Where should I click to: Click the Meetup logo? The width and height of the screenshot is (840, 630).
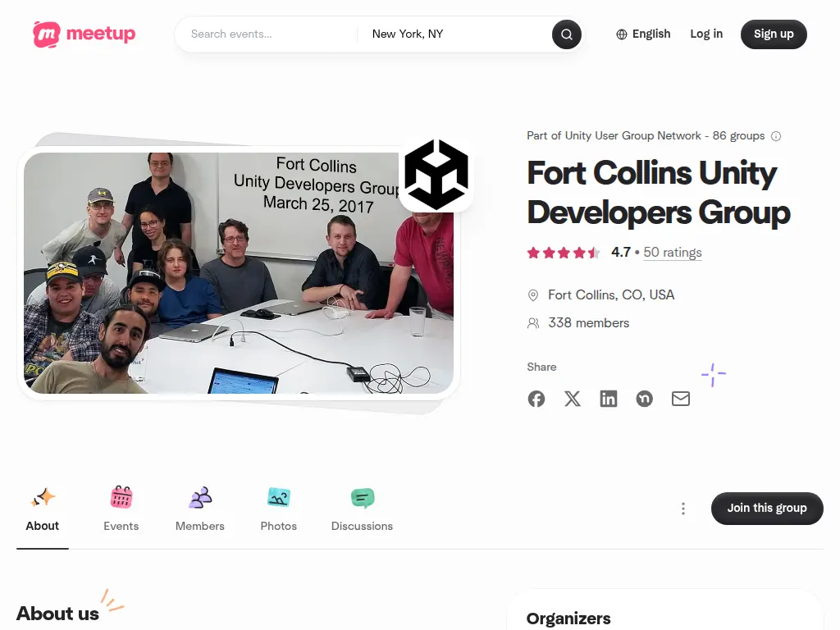pos(84,34)
